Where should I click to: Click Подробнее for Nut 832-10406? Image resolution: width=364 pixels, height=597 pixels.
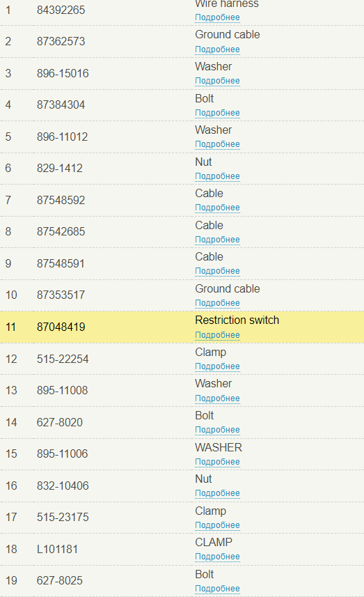pos(217,493)
